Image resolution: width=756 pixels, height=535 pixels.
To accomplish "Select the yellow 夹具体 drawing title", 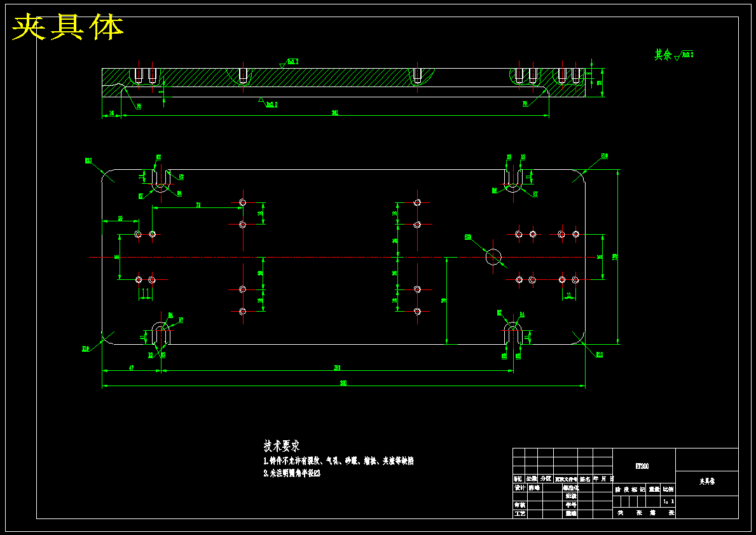I will click(67, 27).
